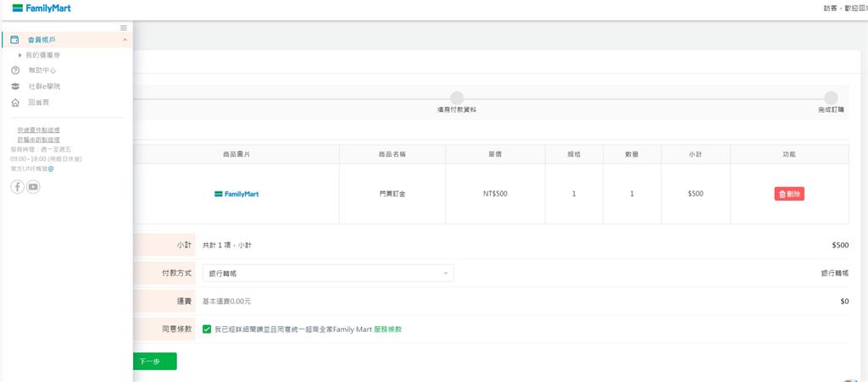Open 會員帳戶 menu item
Screen dimensions: 868x382
[x=66, y=40]
